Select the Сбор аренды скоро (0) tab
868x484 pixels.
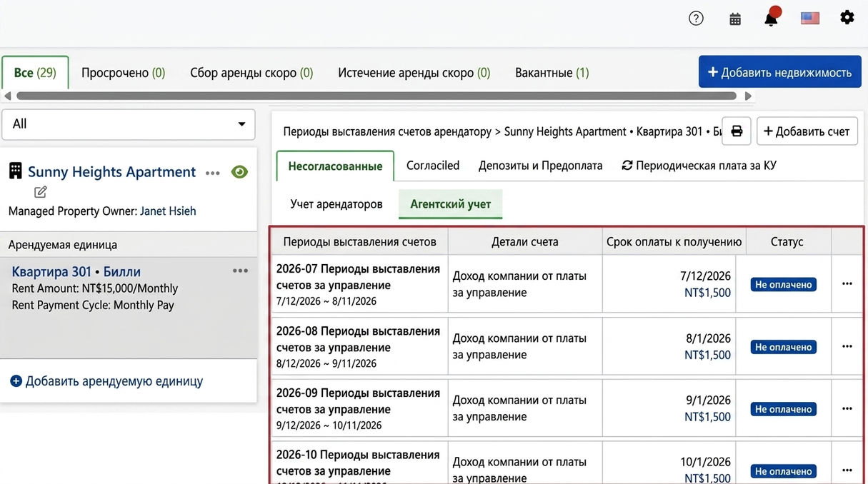click(251, 73)
